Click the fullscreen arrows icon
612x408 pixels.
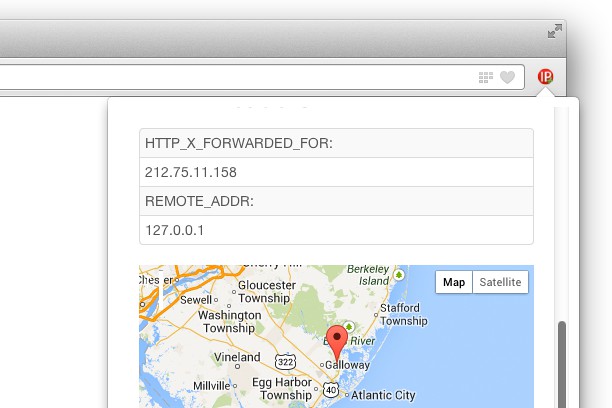[x=555, y=31]
